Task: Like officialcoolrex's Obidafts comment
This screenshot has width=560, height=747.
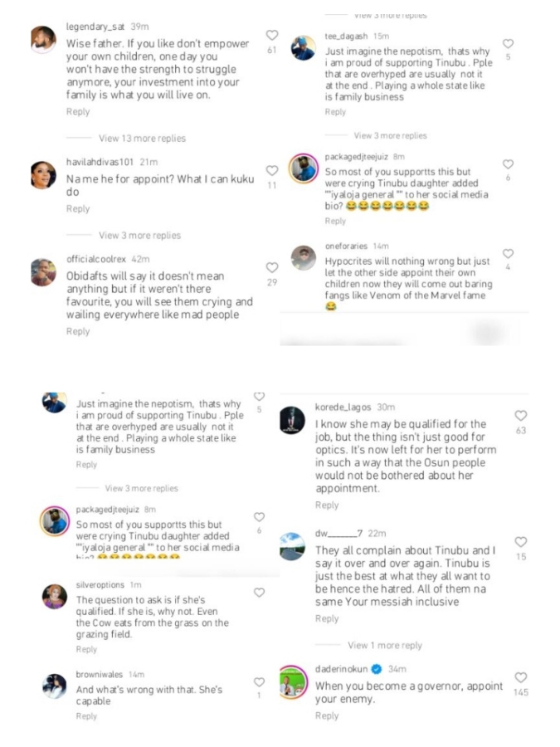Action: point(271,267)
